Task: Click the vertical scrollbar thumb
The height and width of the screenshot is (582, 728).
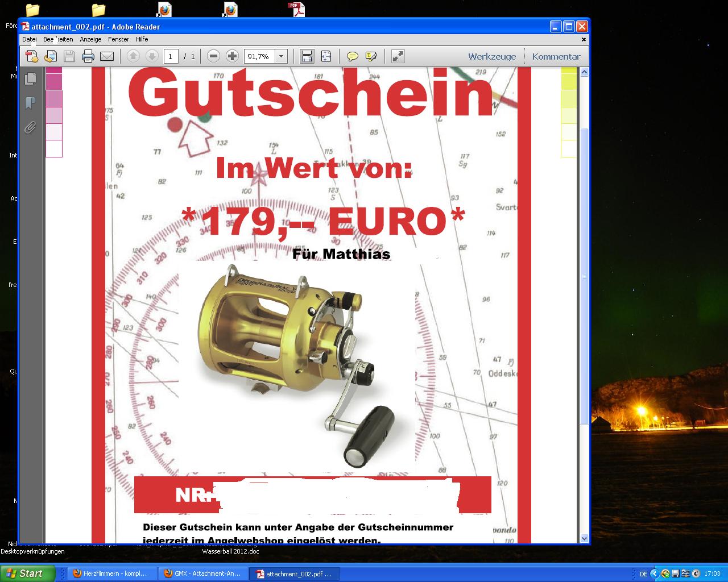Action: (x=584, y=276)
